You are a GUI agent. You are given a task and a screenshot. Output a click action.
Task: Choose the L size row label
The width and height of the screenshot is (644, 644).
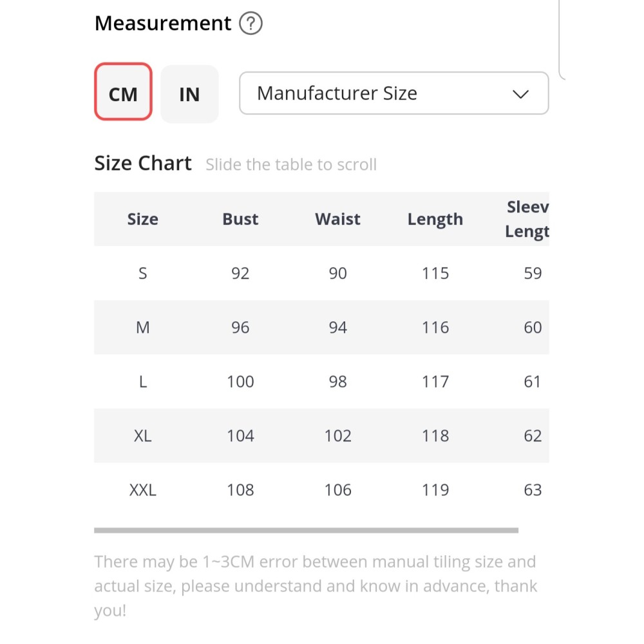[143, 381]
